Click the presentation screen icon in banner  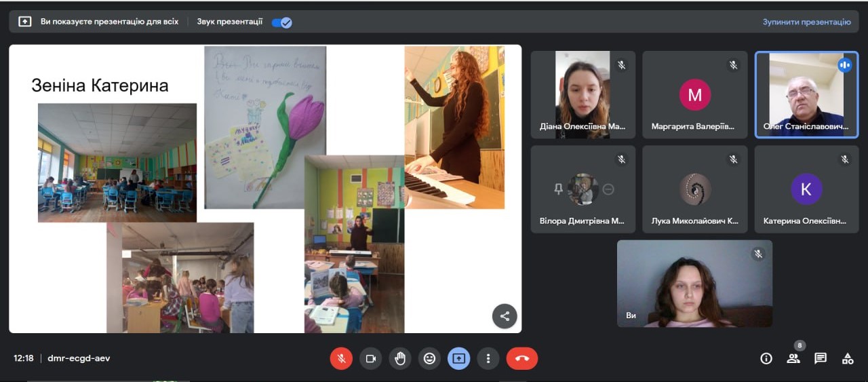click(x=25, y=22)
